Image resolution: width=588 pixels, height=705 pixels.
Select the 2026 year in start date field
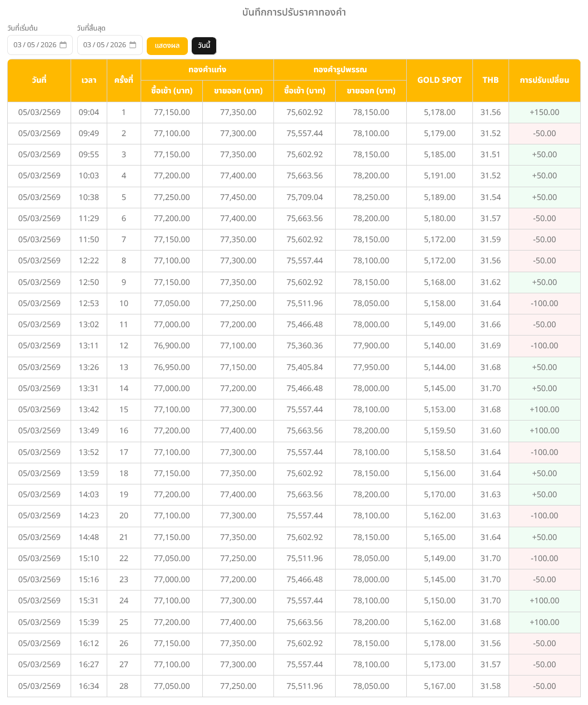point(48,45)
